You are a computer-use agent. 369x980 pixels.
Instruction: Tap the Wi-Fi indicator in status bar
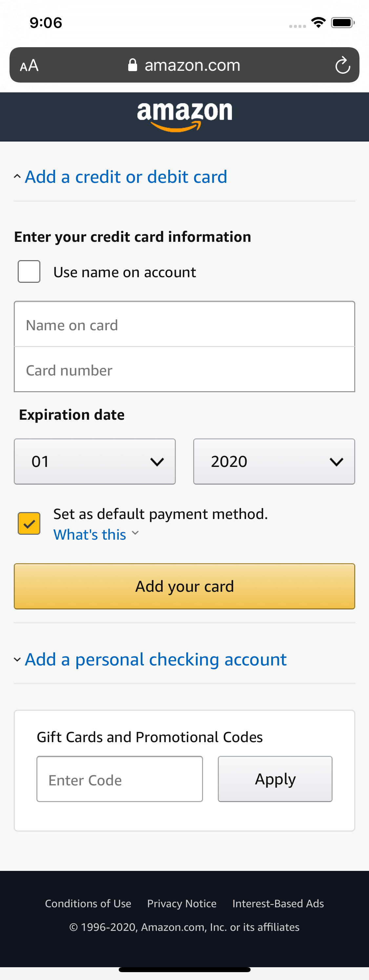[x=318, y=23]
